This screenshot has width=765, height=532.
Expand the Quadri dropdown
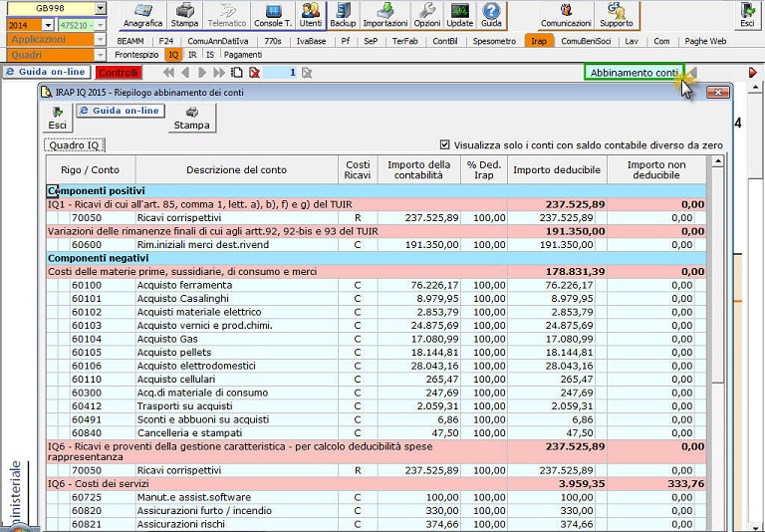[100, 55]
